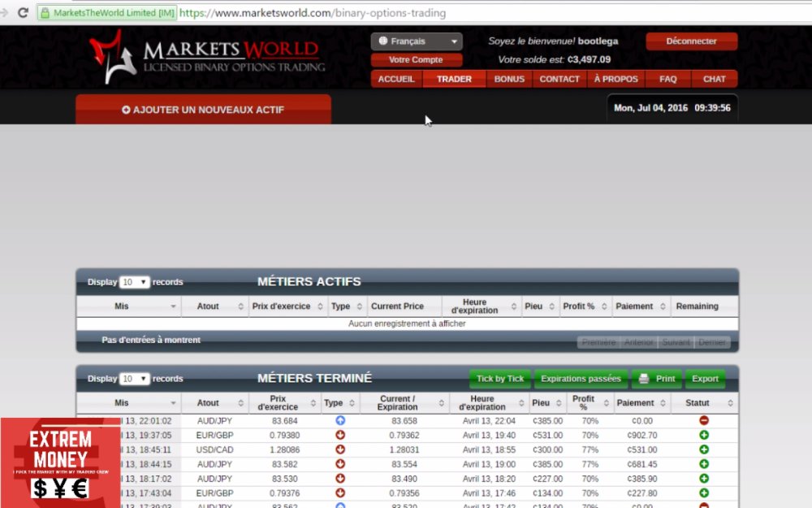Click Anterior pagination button
The width and height of the screenshot is (812, 508).
pyautogui.click(x=638, y=342)
